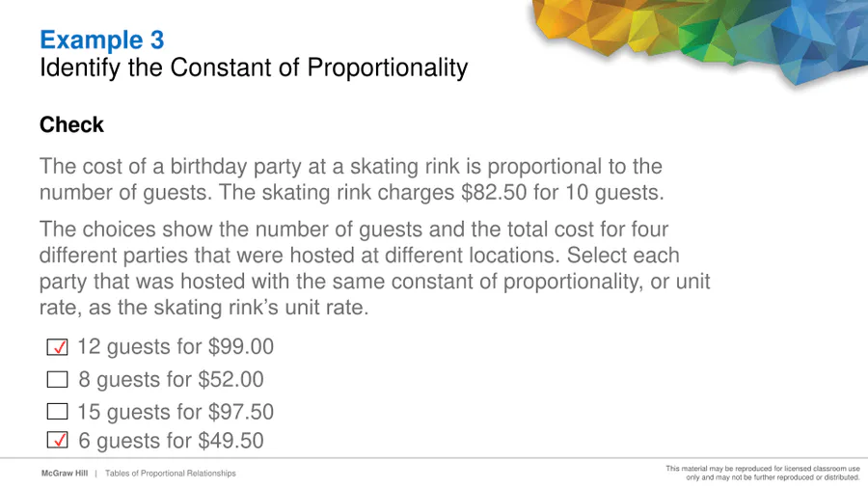This screenshot has height=488, width=868.
Task: Click the "12 guests for $99.00" answer text
Action: tap(176, 347)
